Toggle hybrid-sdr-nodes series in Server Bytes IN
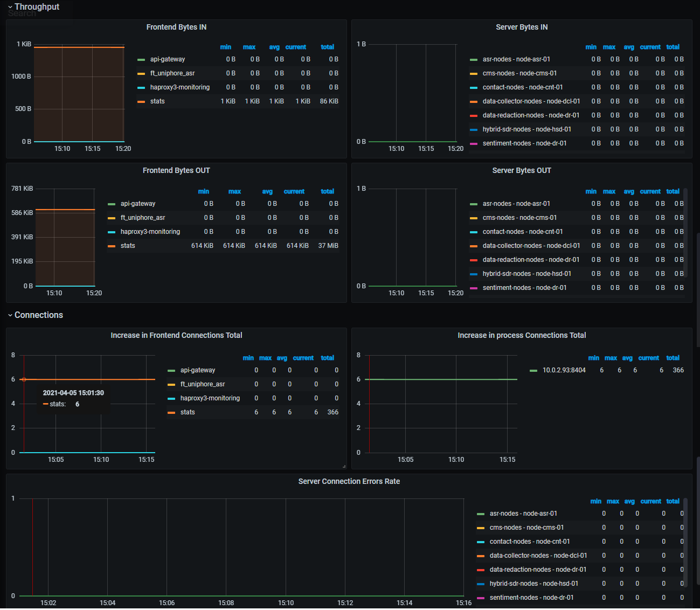The image size is (700, 610). pyautogui.click(x=527, y=129)
